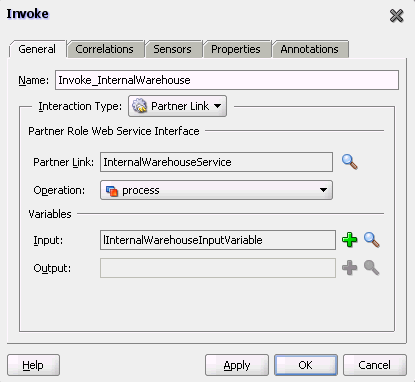The height and width of the screenshot is (382, 415).
Task: Confirm with the OK button
Action: 306,365
